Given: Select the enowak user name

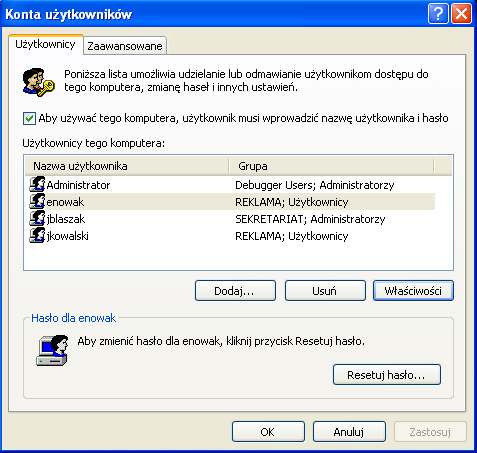Looking at the screenshot, I should [65, 202].
